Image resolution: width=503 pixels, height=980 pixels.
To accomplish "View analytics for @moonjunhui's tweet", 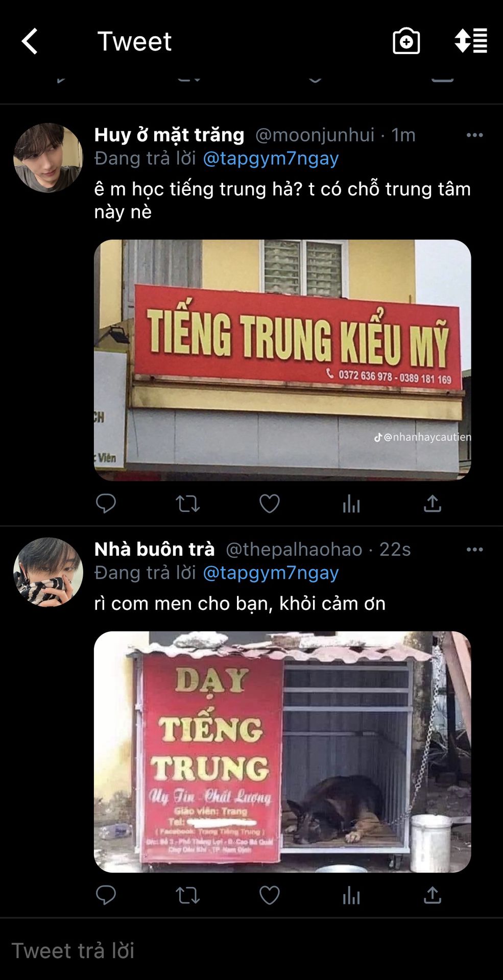I will [351, 504].
